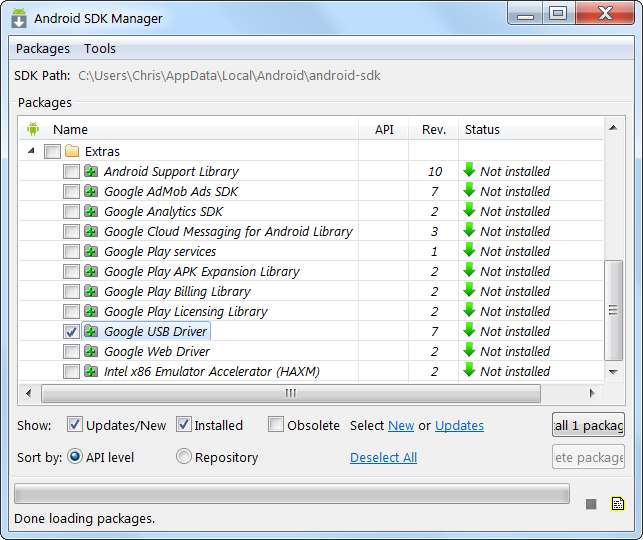Click the horizontal scrollbar right arrow
Image resolution: width=643 pixels, height=540 pixels.
(x=592, y=393)
